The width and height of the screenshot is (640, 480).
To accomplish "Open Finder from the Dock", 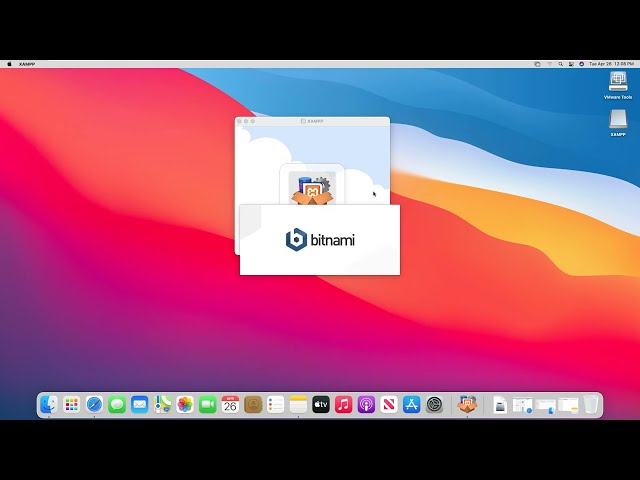I will 49,405.
